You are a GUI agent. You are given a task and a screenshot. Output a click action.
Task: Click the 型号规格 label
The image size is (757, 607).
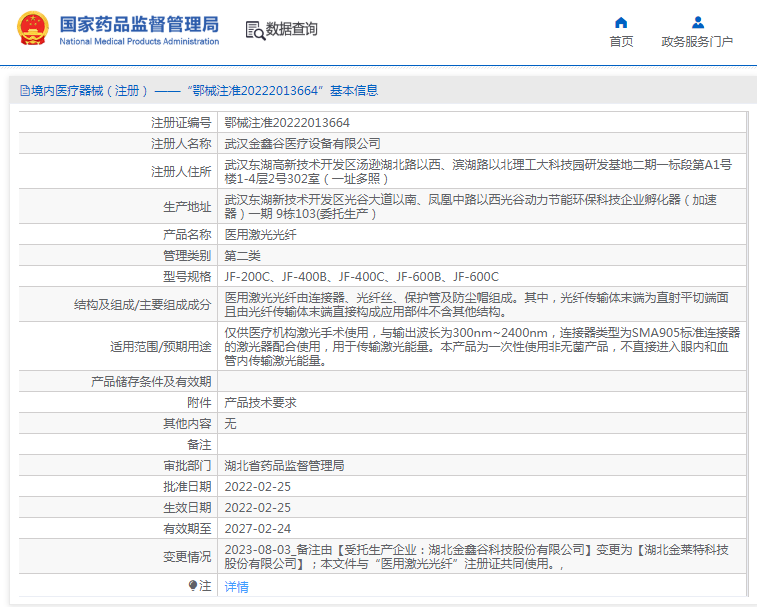click(x=187, y=277)
